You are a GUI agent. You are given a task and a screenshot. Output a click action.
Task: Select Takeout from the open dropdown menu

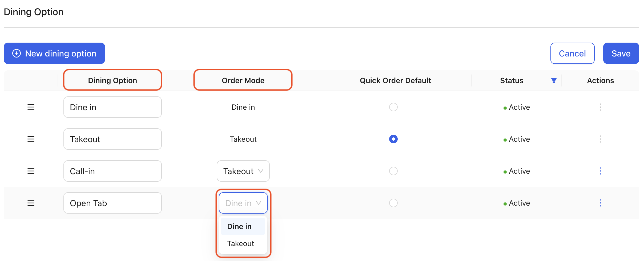click(x=240, y=243)
